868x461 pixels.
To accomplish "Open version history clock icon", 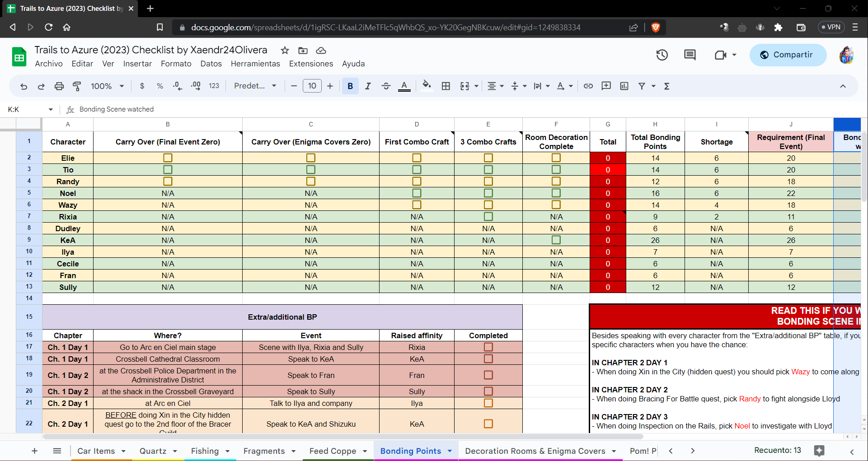I will (x=662, y=55).
